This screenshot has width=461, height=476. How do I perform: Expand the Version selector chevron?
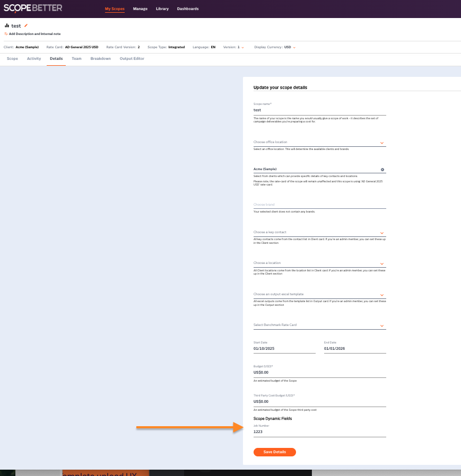click(243, 47)
